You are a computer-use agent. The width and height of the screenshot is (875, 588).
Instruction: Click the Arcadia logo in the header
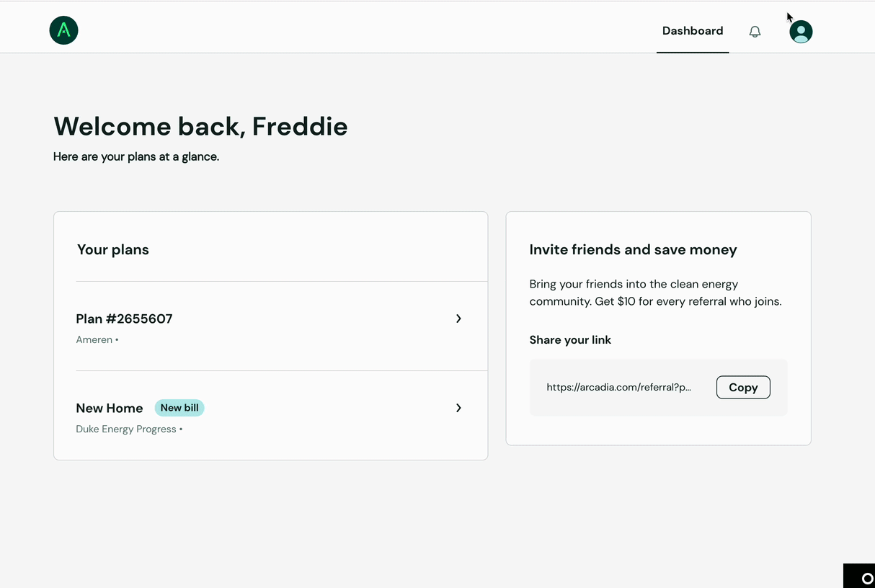(x=63, y=30)
